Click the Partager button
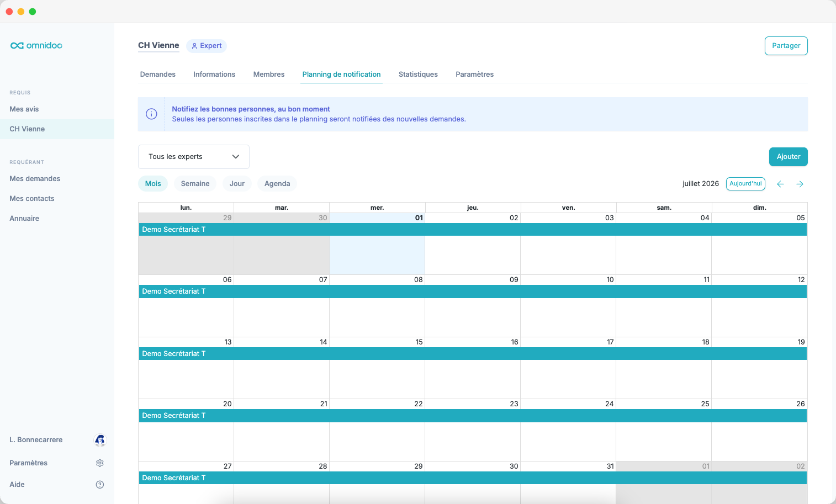The image size is (836, 504). [x=786, y=46]
